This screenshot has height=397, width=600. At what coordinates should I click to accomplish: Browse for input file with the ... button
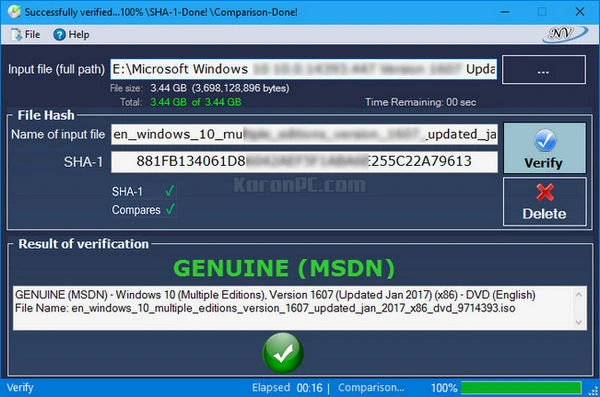[543, 69]
